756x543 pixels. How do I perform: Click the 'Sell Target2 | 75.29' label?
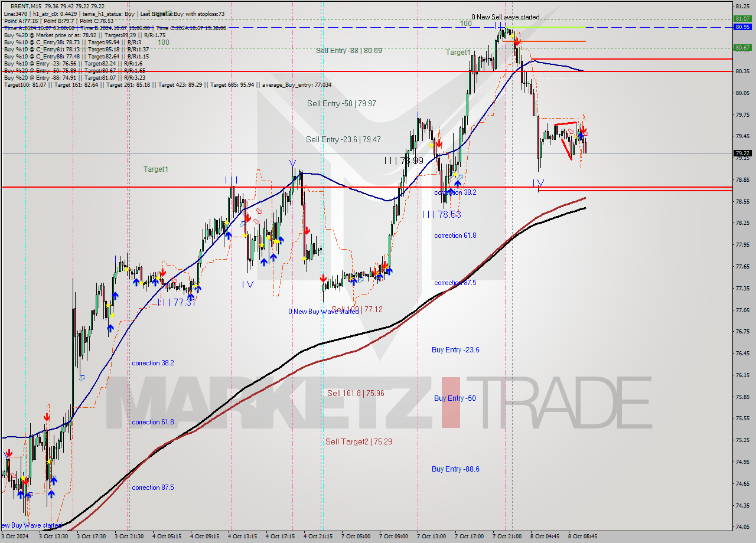359,441
